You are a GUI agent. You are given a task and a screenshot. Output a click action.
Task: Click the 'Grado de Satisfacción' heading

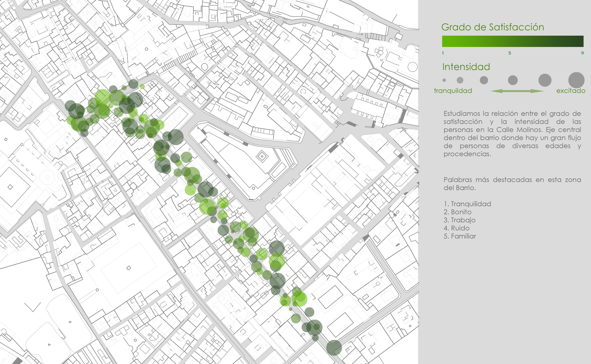(x=493, y=27)
